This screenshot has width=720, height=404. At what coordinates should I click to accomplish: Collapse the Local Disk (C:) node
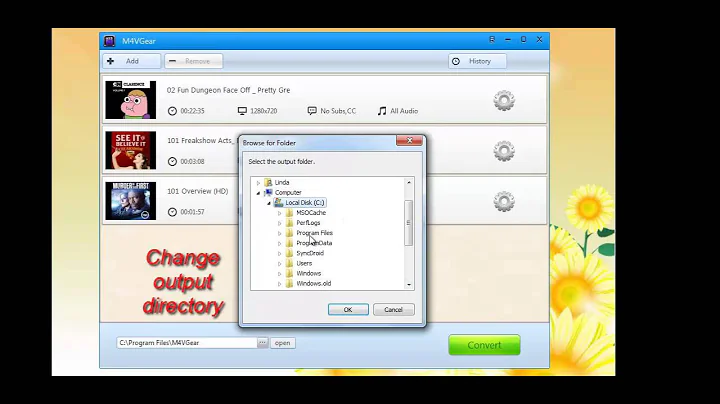tap(269, 203)
